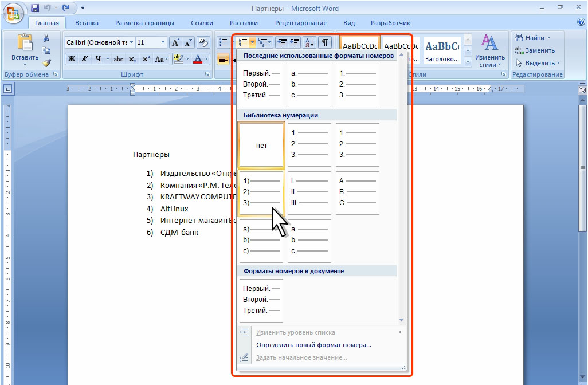Customize the Quick Access Toolbar

point(83,7)
